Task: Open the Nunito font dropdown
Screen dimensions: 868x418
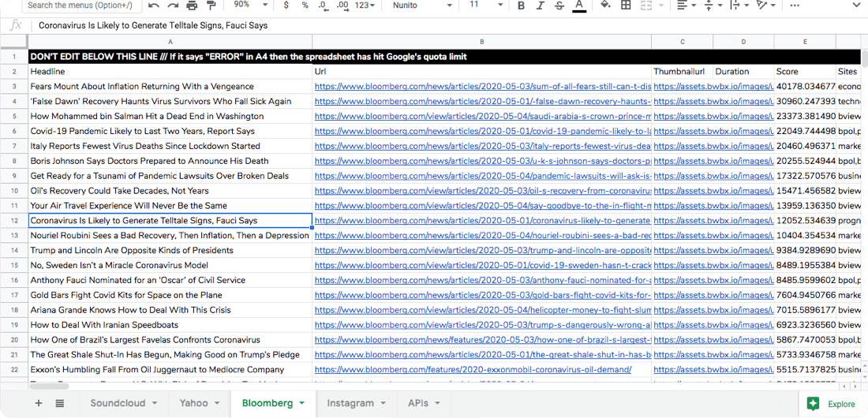Action: [422, 6]
